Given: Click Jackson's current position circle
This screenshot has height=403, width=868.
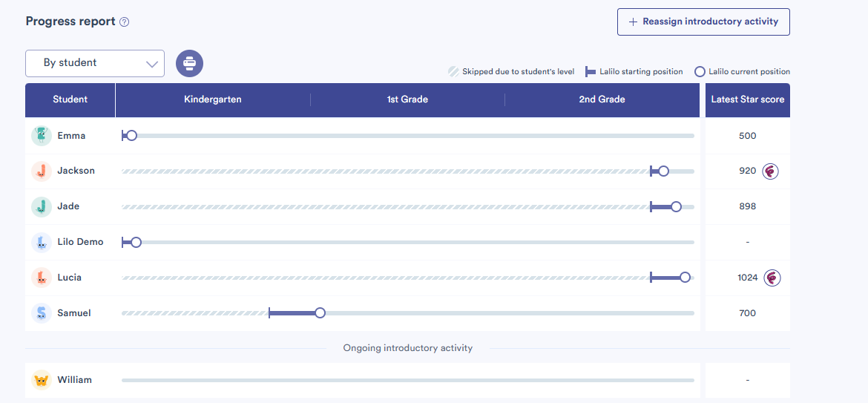Looking at the screenshot, I should pyautogui.click(x=664, y=171).
